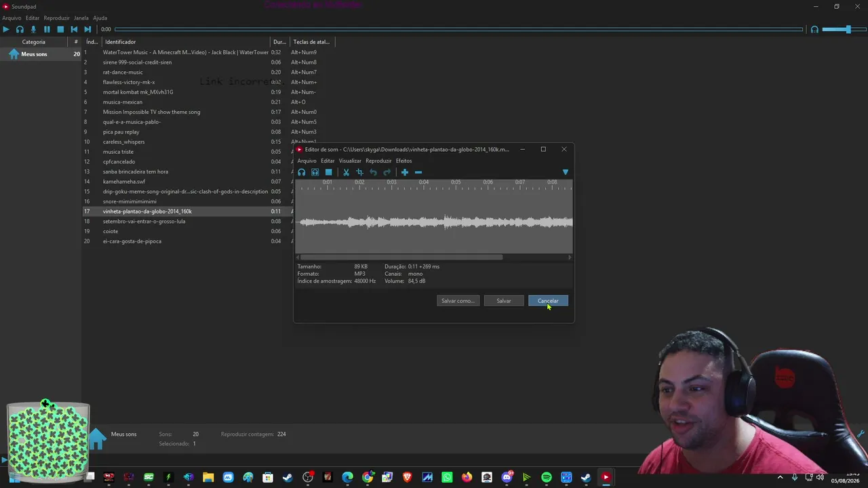The image size is (868, 488).
Task: Play sound via editor headphones icon
Action: 302,172
